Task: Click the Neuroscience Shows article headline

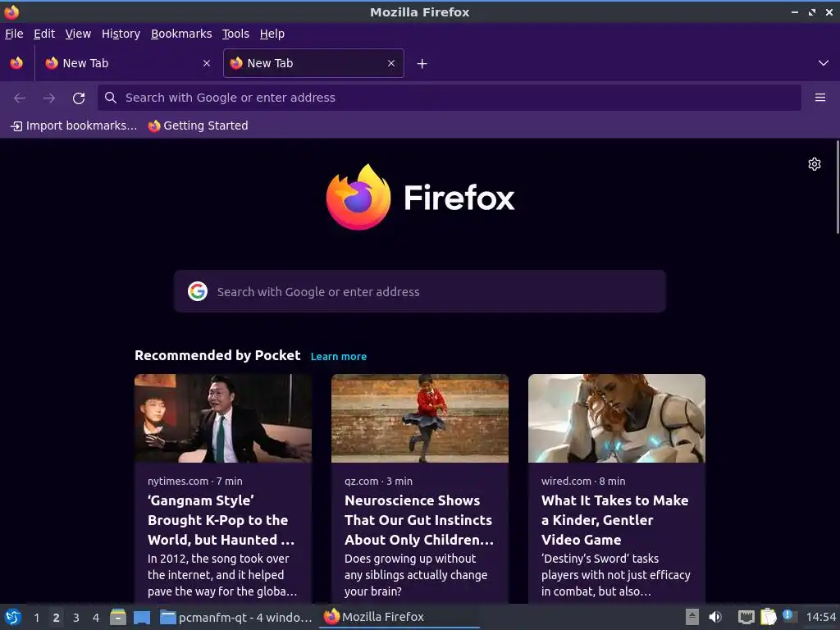Action: pos(419,520)
